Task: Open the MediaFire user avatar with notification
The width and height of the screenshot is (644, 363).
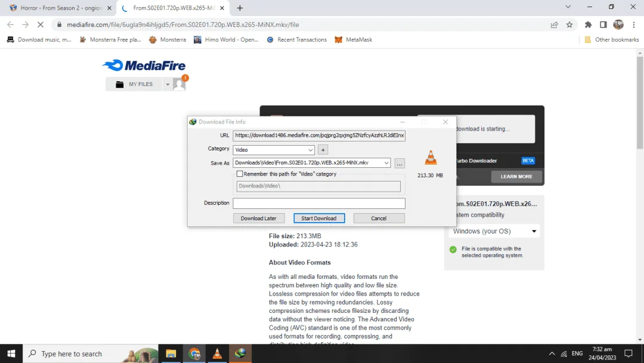Action: click(179, 84)
